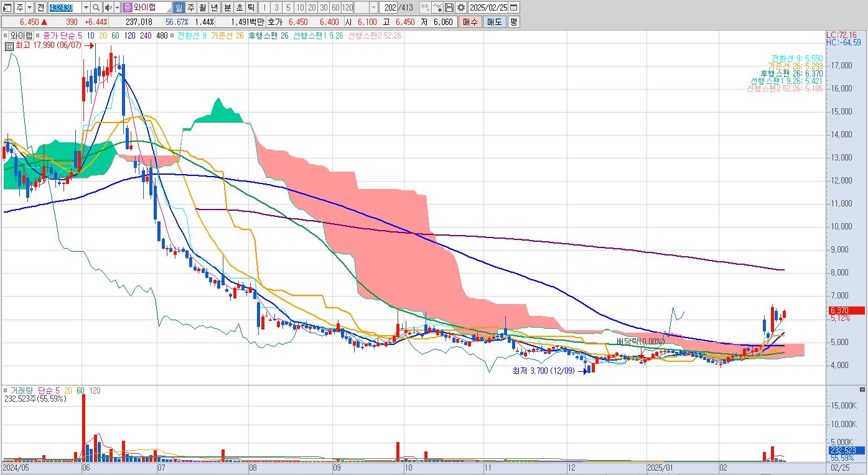Click the floppy disk save icon
This screenshot has height=475, width=868.
pyautogui.click(x=449, y=7)
